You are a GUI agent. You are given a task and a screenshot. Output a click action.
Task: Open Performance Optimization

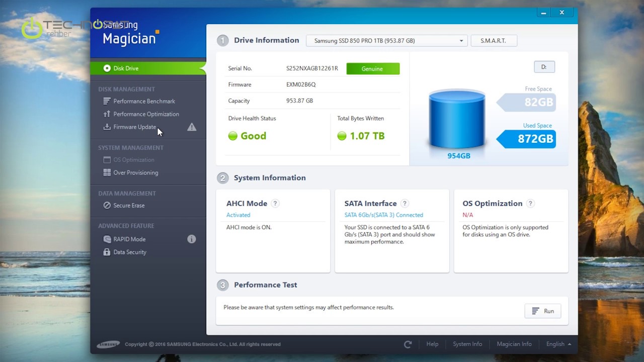click(x=146, y=114)
